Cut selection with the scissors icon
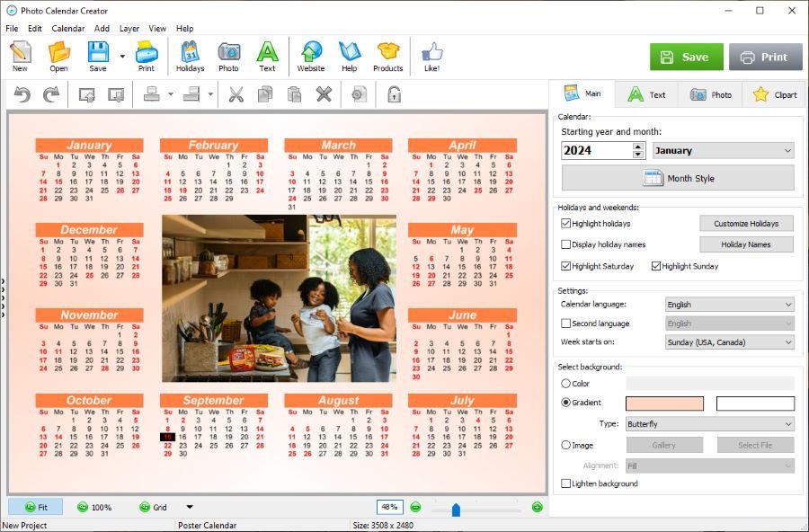Screen dimensions: 809x532 pyautogui.click(x=236, y=94)
